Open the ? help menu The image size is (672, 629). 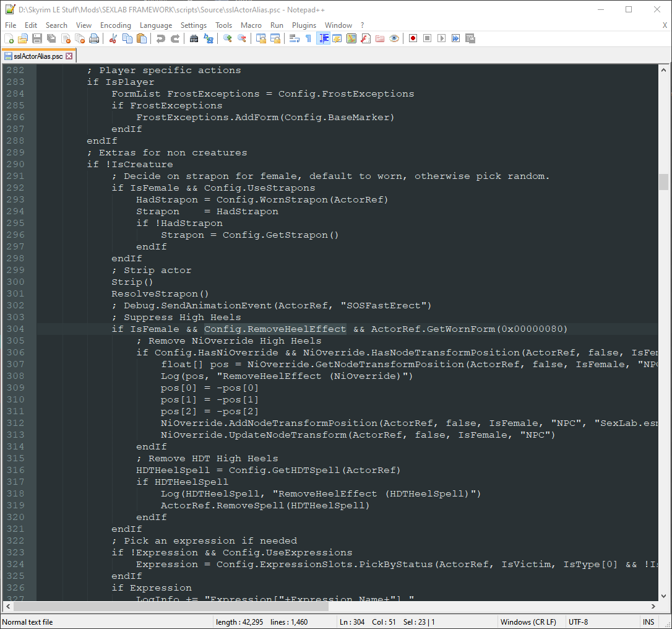[x=362, y=25]
